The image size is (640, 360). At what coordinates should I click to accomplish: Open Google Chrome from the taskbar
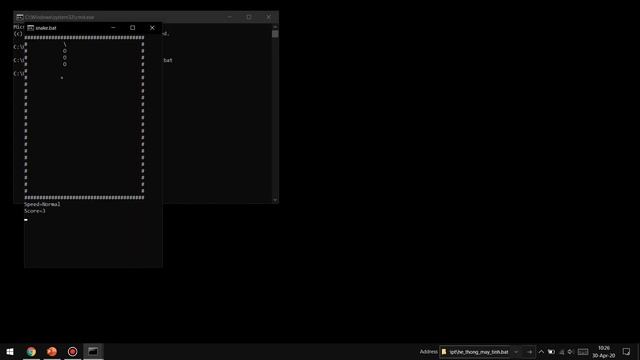coord(31,351)
